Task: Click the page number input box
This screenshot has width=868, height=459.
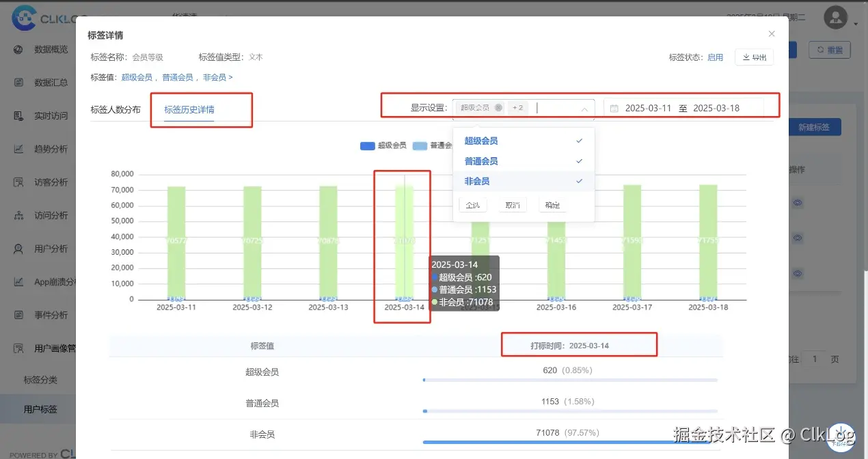Action: pyautogui.click(x=814, y=359)
